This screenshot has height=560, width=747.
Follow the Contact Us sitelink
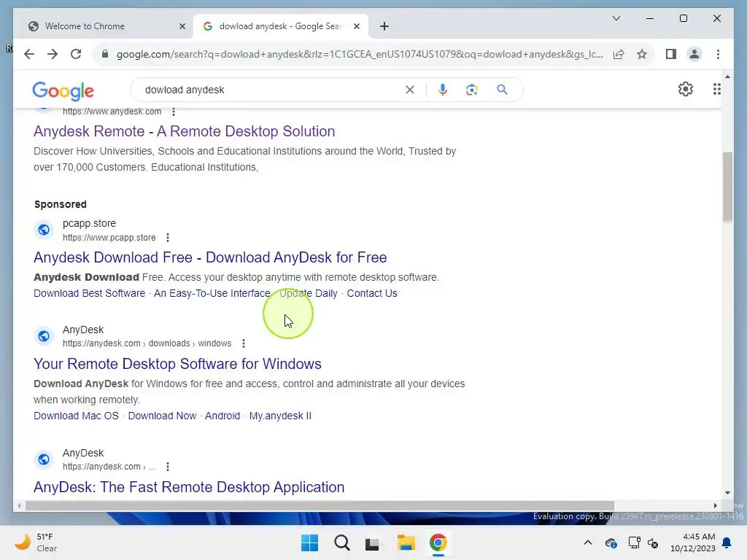[371, 293]
